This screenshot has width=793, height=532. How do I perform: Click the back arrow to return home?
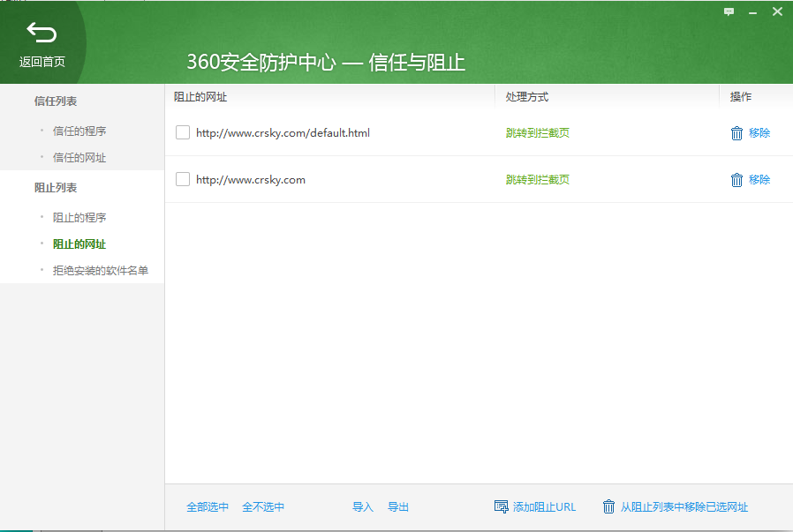click(42, 34)
